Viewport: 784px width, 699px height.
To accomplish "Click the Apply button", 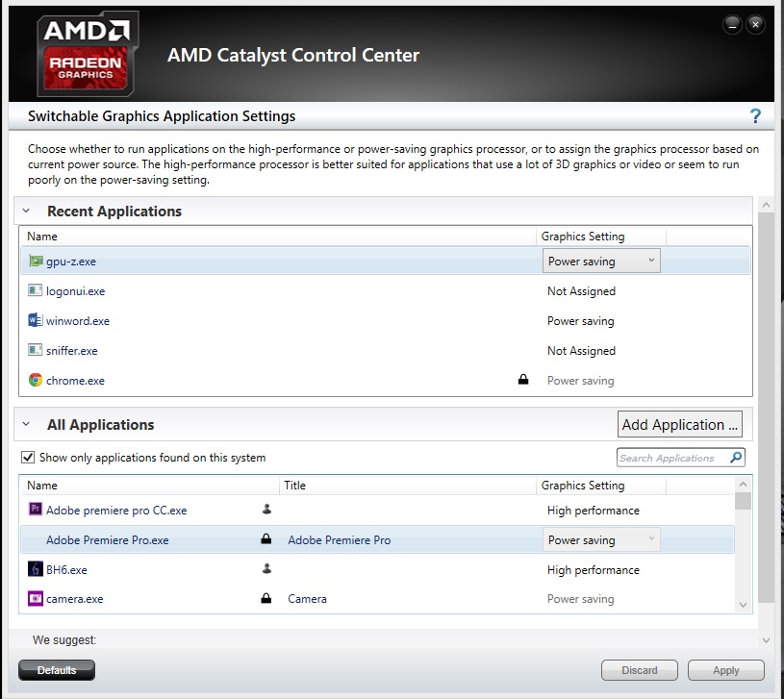I will [726, 670].
